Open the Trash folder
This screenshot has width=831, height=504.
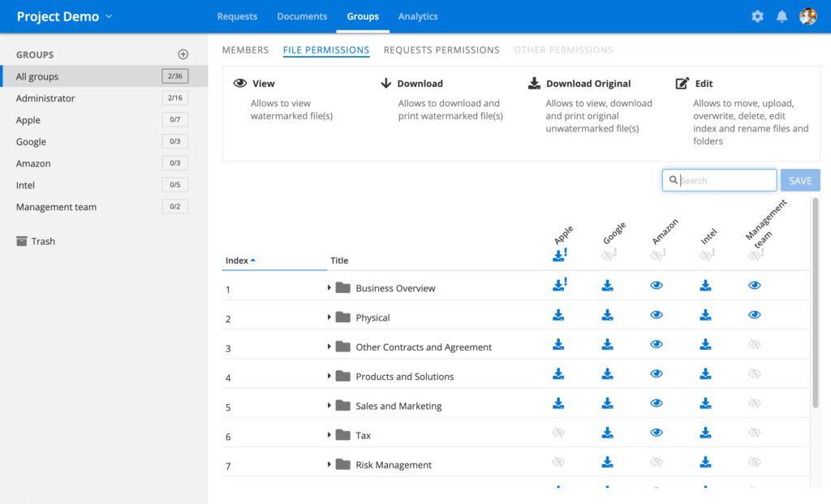click(36, 241)
